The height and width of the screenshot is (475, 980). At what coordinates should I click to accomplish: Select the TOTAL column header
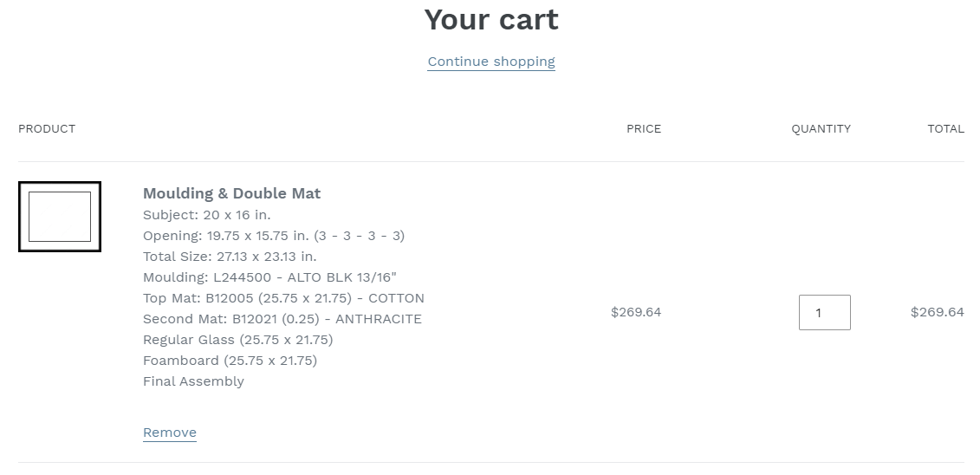[x=945, y=129]
